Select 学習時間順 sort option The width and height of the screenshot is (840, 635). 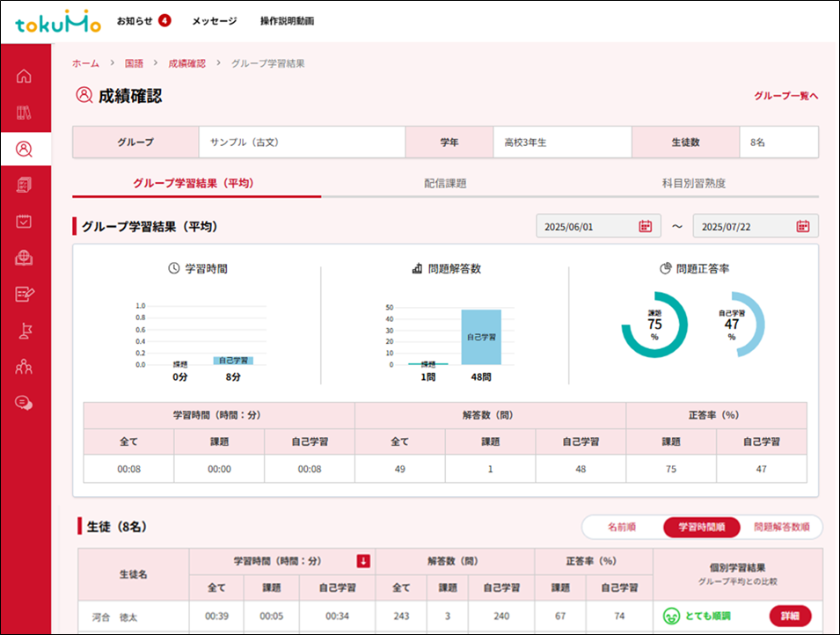tap(701, 528)
